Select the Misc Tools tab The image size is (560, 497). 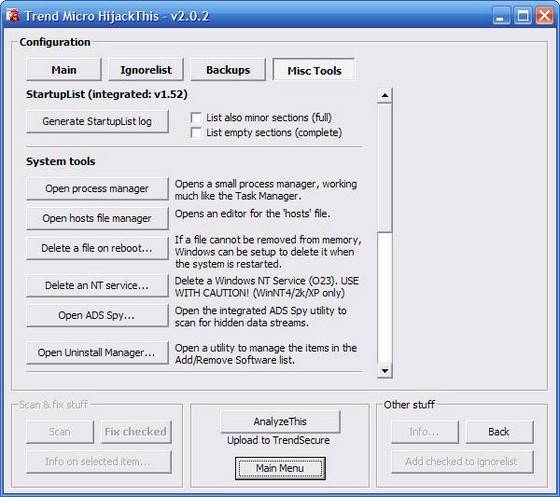314,70
